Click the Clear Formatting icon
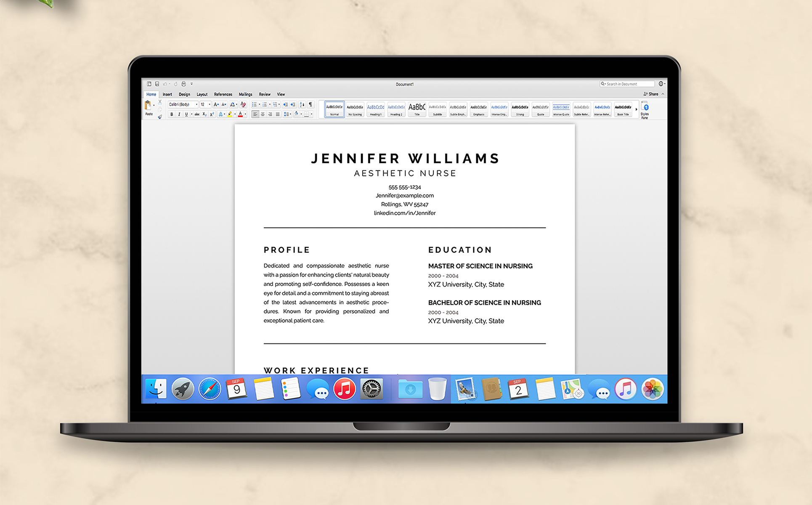This screenshot has height=505, width=812. (x=243, y=104)
